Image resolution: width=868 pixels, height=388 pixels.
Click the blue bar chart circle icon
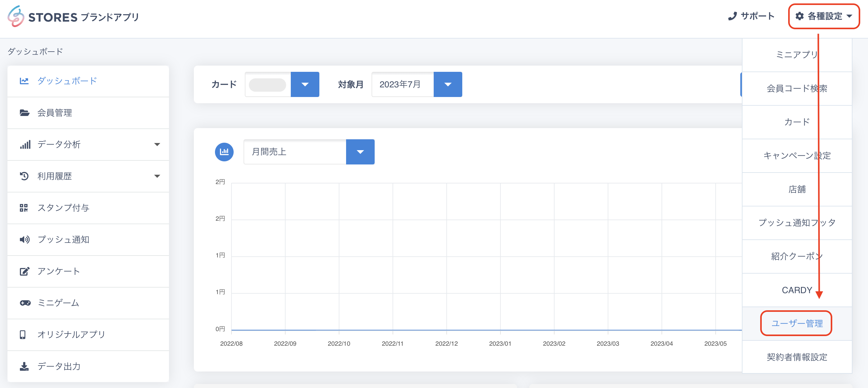[x=224, y=152]
